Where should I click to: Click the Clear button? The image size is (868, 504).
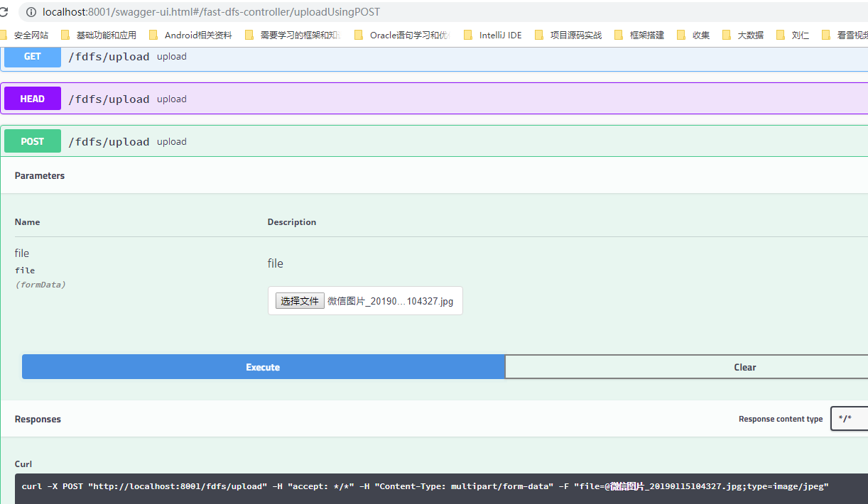(686, 367)
